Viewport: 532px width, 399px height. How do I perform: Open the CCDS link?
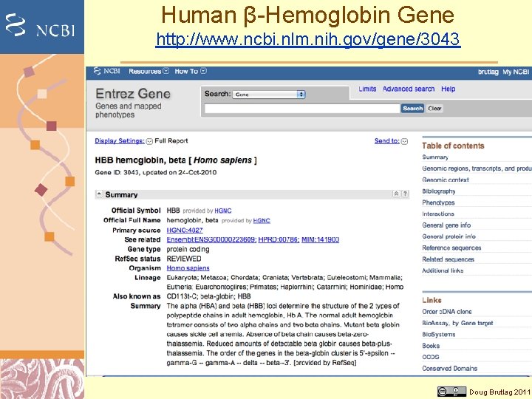431,357
